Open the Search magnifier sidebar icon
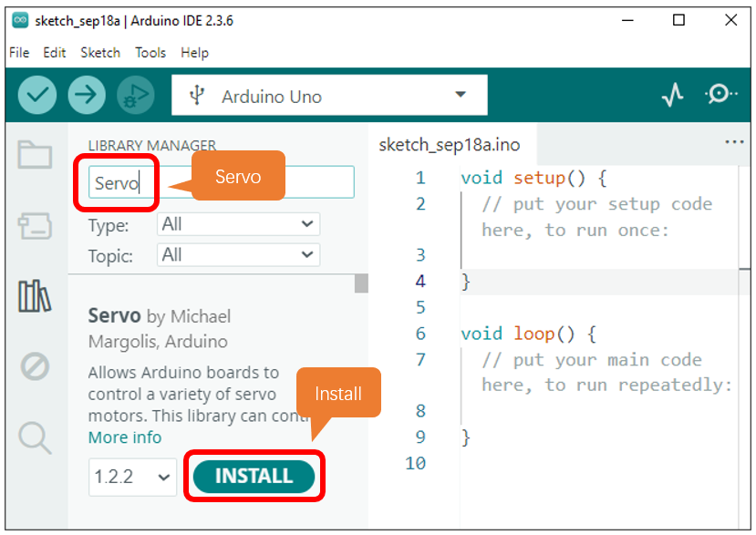This screenshot has width=756, height=535. 35,437
